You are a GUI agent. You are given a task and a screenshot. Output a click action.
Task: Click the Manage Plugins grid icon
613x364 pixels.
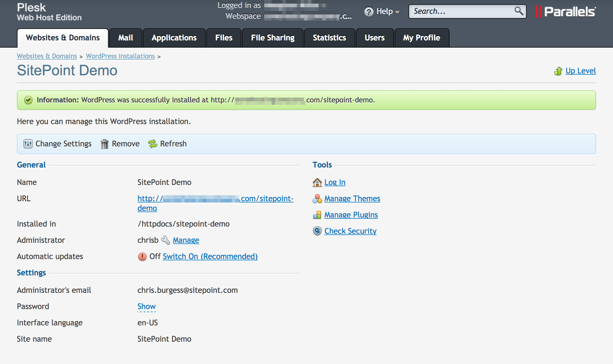tap(317, 215)
